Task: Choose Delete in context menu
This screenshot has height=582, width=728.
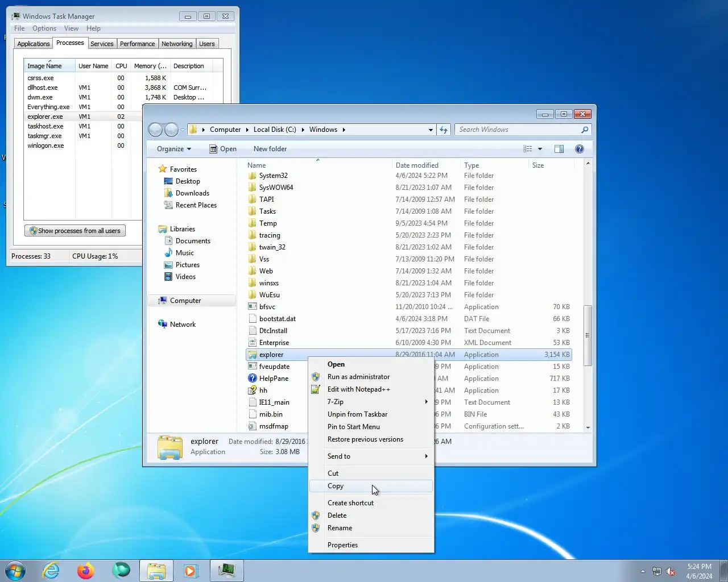Action: tap(371, 516)
